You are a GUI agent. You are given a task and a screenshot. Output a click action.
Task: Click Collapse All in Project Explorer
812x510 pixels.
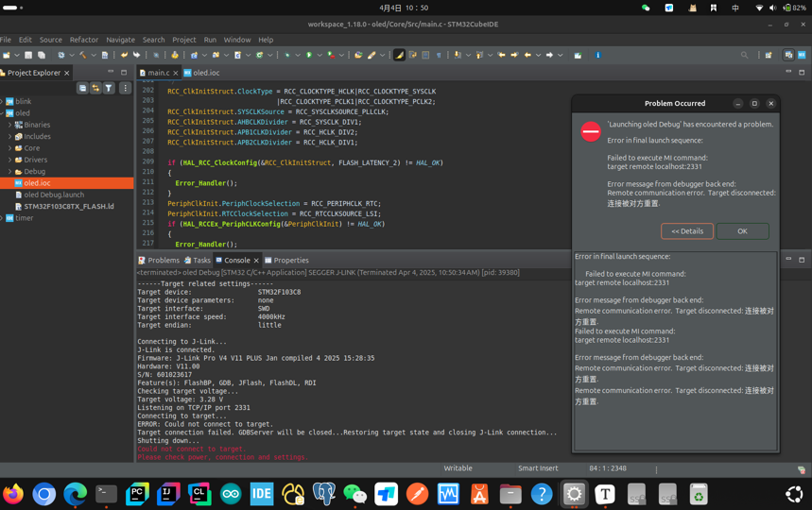82,88
